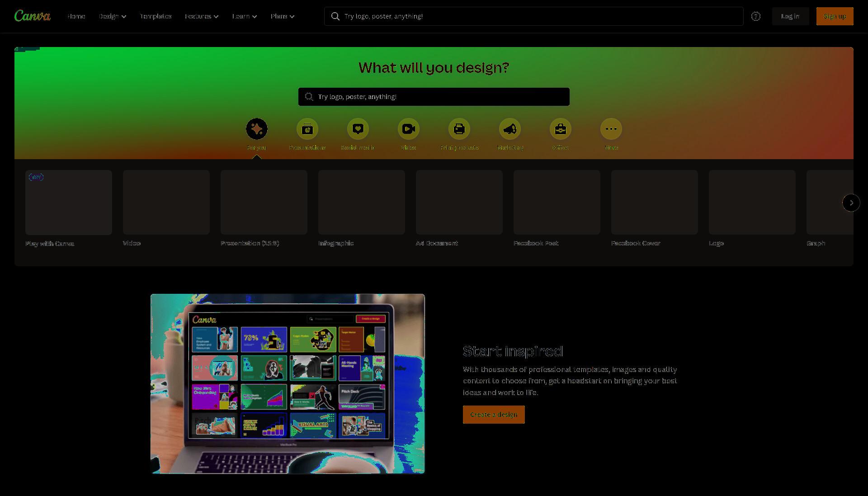Image resolution: width=868 pixels, height=496 pixels.
Task: Open the Facebook Post card
Action: (x=557, y=202)
